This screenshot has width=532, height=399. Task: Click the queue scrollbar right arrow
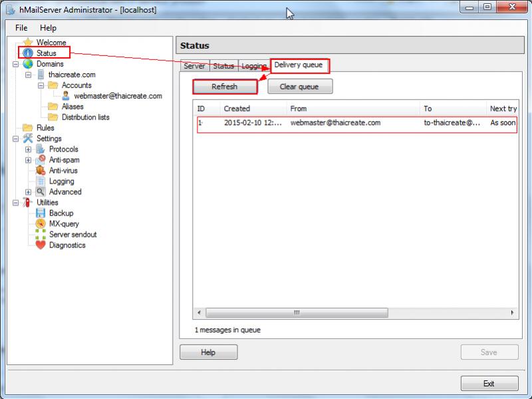coord(512,313)
